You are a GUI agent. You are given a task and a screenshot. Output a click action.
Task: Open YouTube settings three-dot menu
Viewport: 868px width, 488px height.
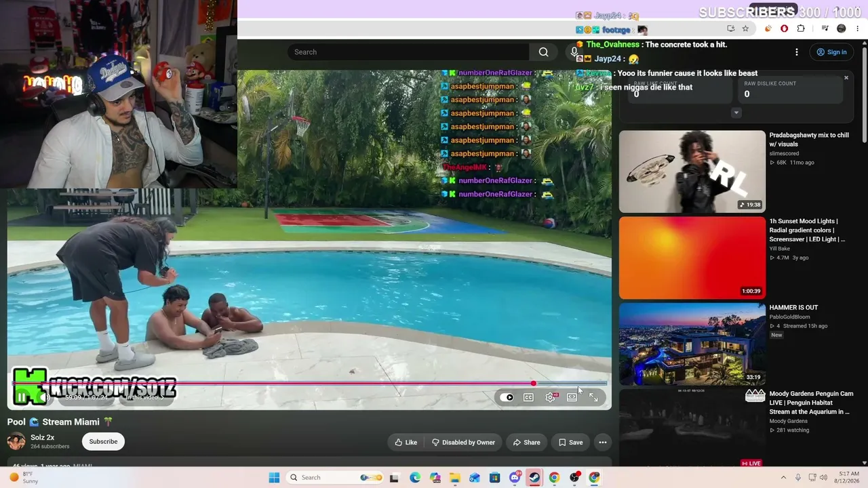[x=797, y=52]
